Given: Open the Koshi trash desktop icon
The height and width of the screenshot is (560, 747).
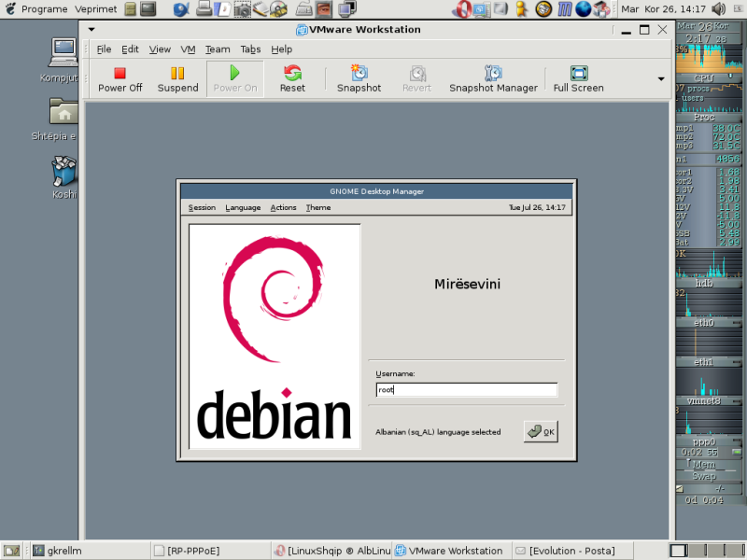Looking at the screenshot, I should pos(64,177).
